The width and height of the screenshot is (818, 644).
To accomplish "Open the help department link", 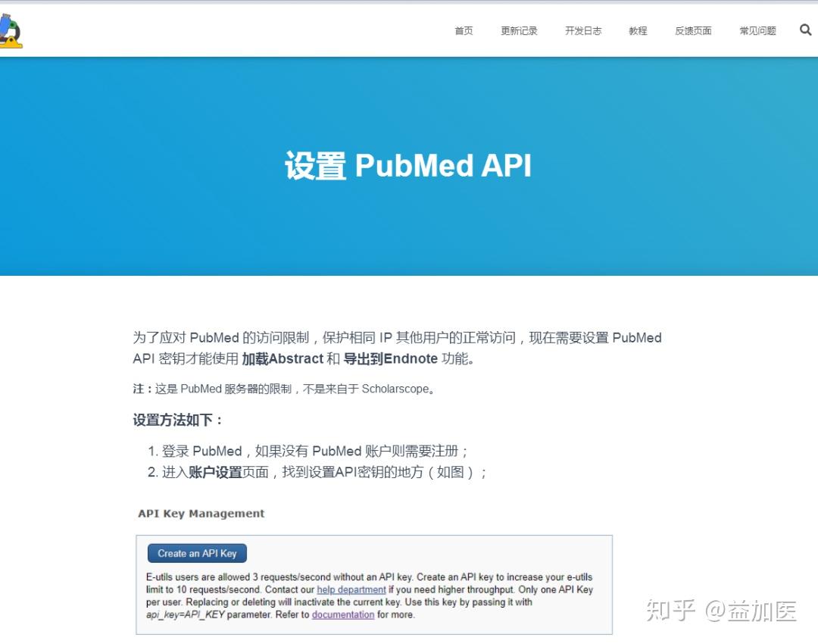I will (350, 589).
